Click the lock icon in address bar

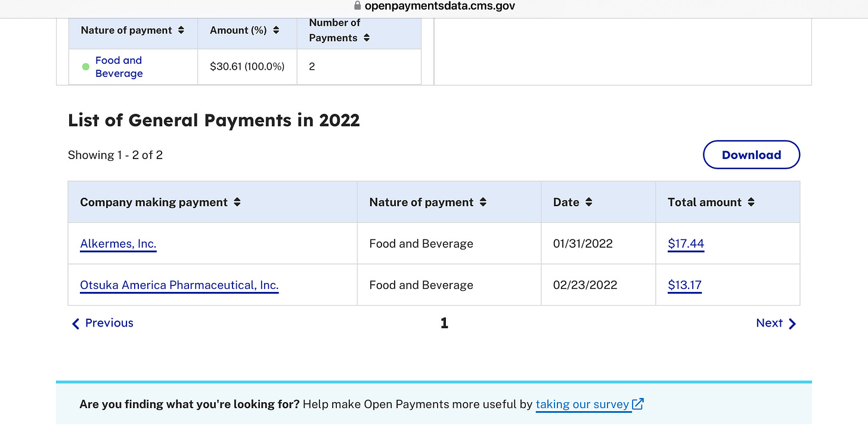point(358,6)
